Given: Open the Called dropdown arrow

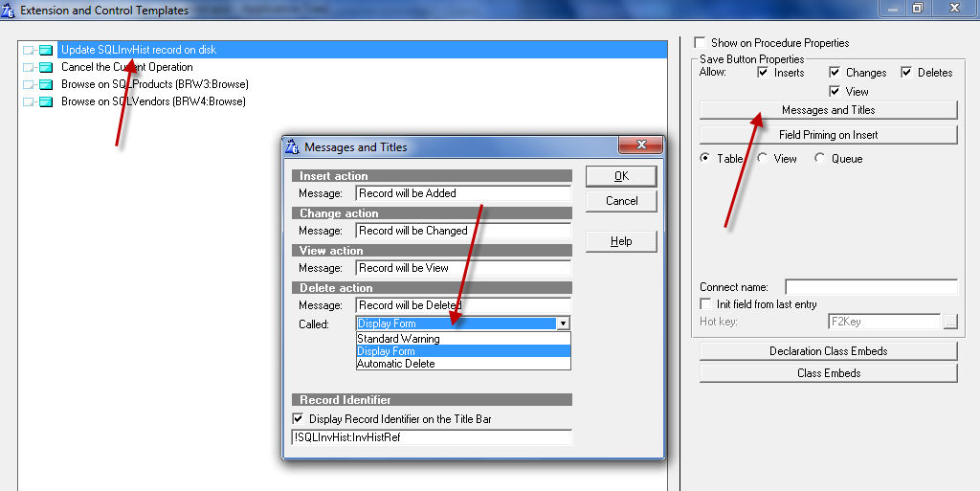Looking at the screenshot, I should pyautogui.click(x=564, y=324).
